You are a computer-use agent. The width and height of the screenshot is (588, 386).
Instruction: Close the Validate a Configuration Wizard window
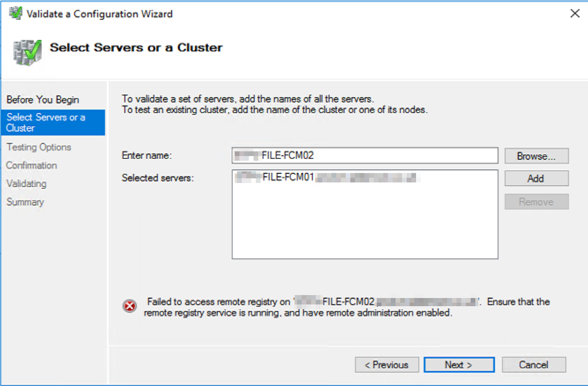[x=575, y=13]
